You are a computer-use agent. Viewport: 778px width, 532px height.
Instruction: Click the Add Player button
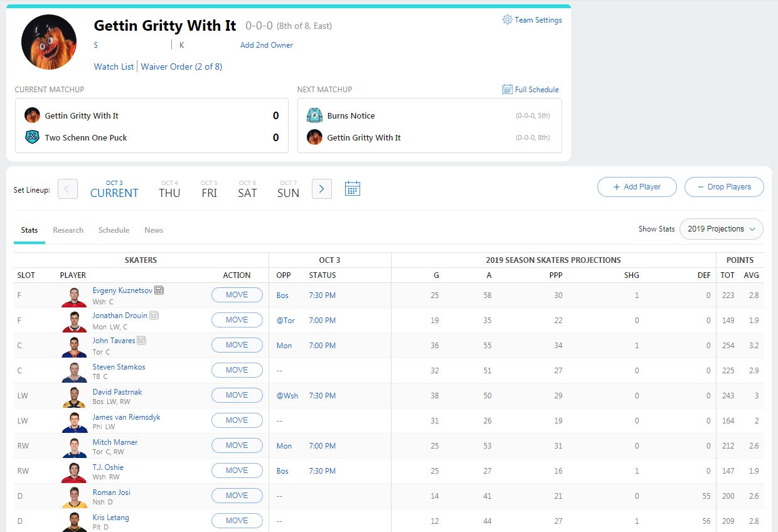pyautogui.click(x=636, y=186)
